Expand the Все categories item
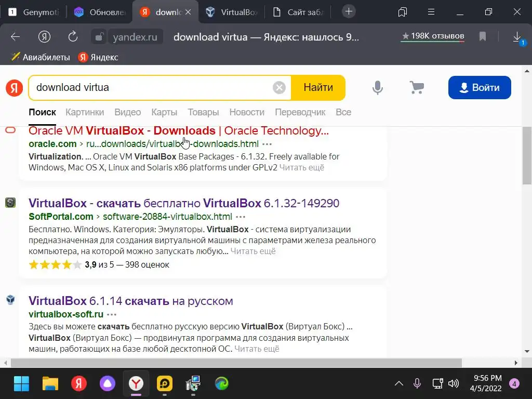The height and width of the screenshot is (399, 532). (x=343, y=112)
